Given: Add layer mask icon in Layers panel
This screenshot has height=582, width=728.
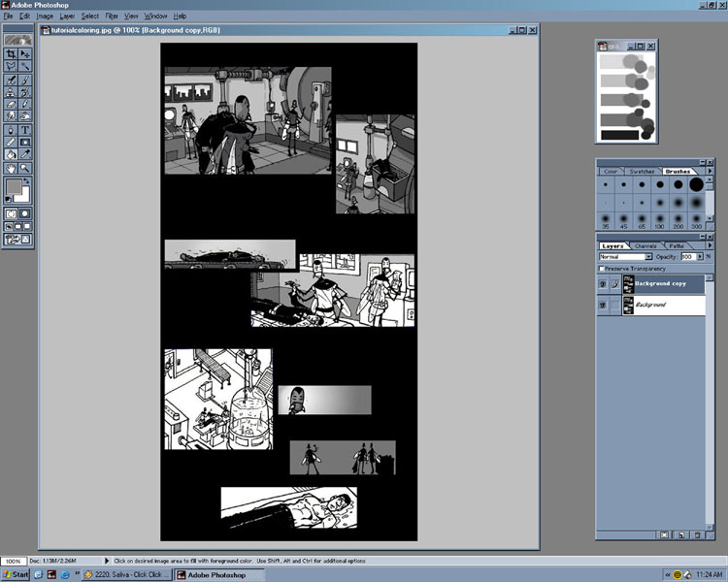Looking at the screenshot, I should click(x=664, y=535).
